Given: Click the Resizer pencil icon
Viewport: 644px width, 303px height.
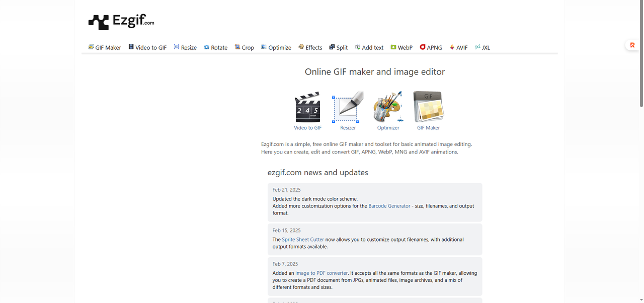Looking at the screenshot, I should [x=348, y=107].
